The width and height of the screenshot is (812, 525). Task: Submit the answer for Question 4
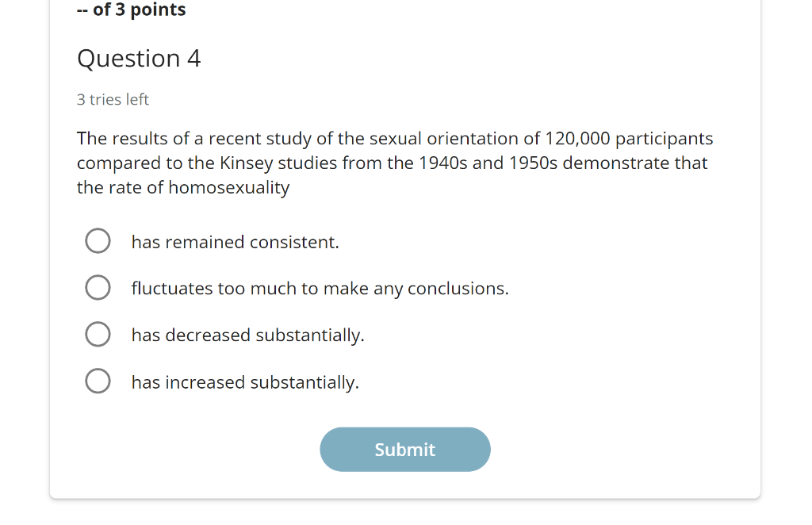[x=404, y=450]
